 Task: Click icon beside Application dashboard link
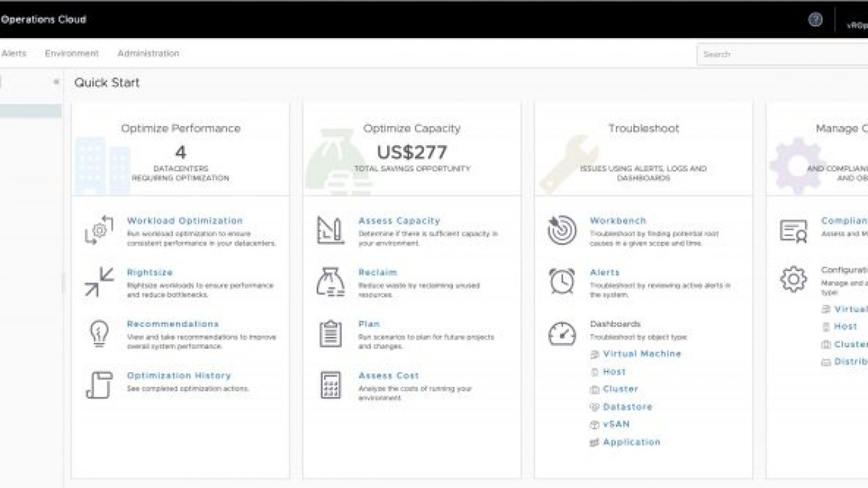[x=595, y=442]
